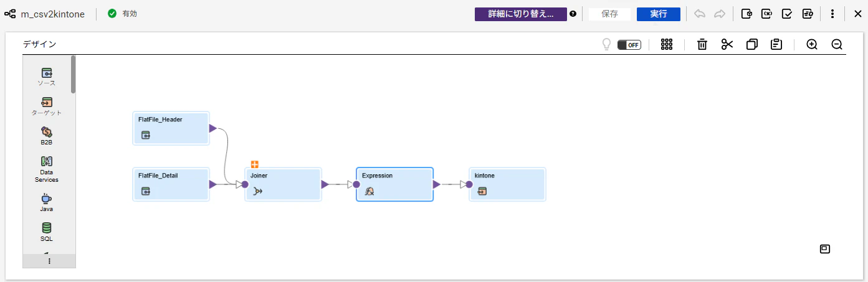
Task: Open the inventory list panel icon
Action: click(x=808, y=14)
